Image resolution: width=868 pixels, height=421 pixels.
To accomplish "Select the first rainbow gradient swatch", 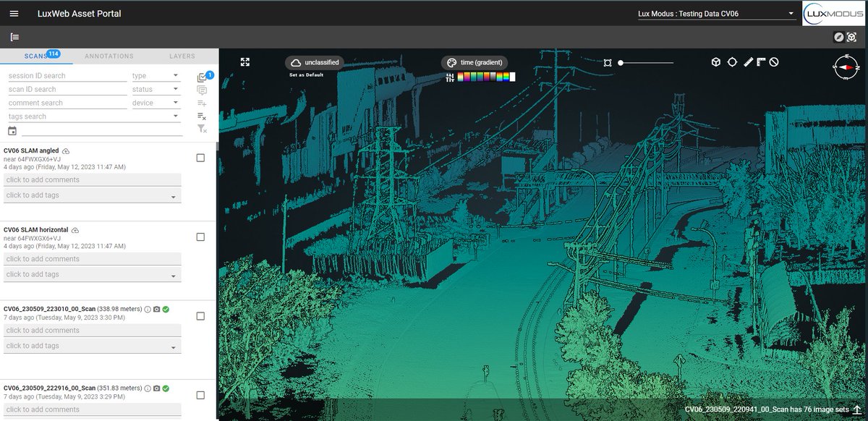I will (460, 77).
